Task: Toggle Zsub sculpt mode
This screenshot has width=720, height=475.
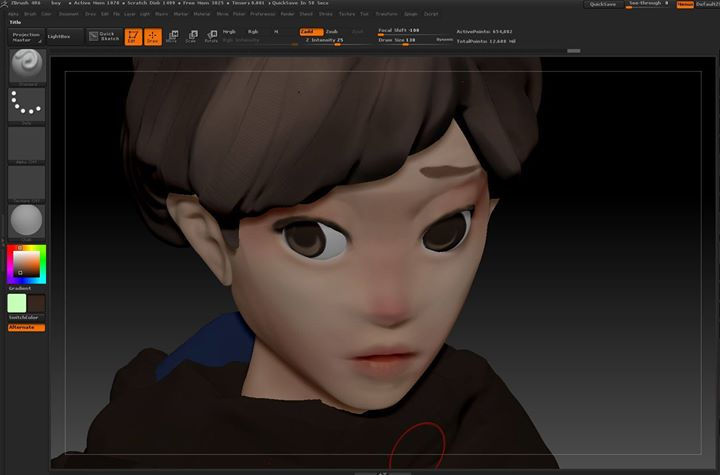Action: coord(332,32)
